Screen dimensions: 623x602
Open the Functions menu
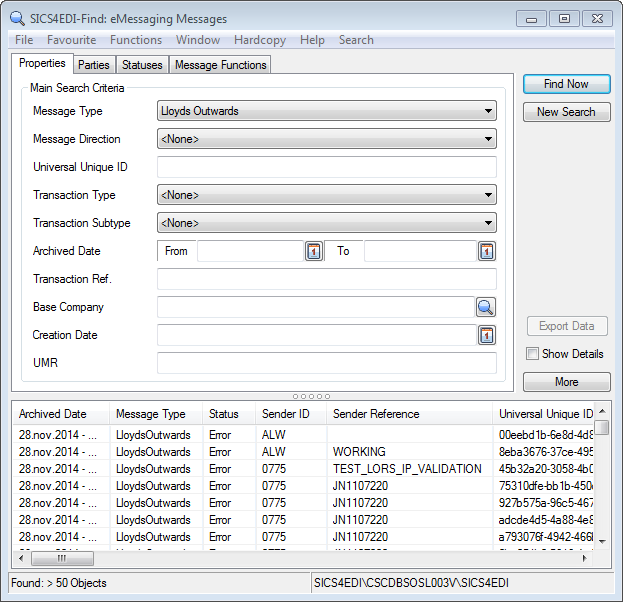click(136, 40)
